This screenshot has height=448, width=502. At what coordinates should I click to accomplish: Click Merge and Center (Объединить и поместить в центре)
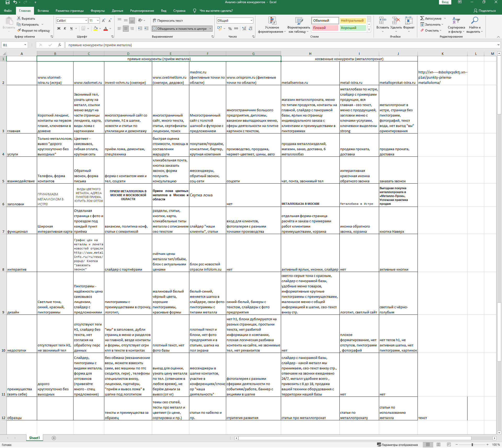180,28
